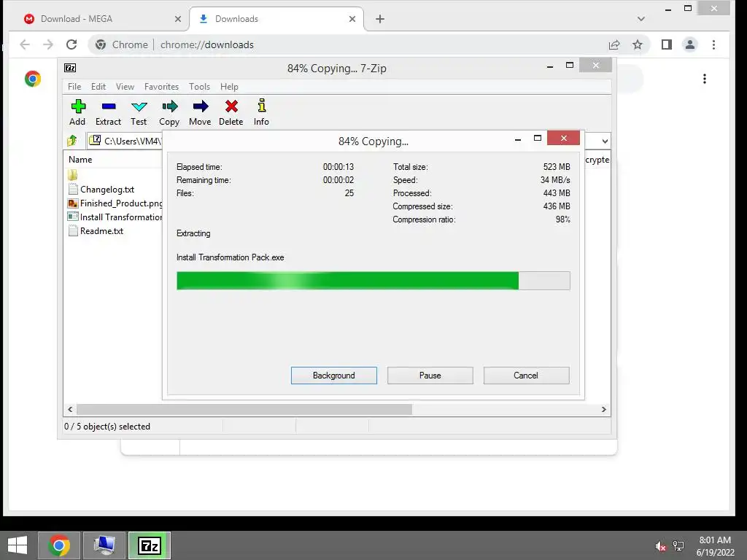This screenshot has height=560, width=747.
Task: Toggle Chrome side panel icon
Action: (667, 44)
